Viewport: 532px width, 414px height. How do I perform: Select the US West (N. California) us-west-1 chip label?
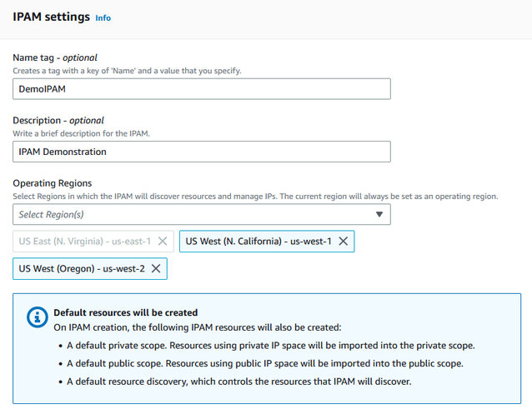[258, 242]
